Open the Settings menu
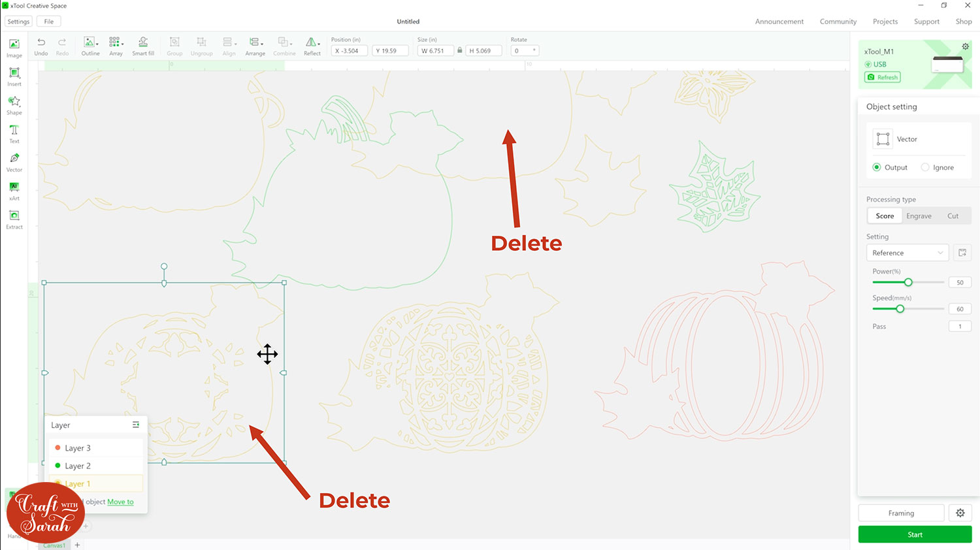 click(18, 22)
